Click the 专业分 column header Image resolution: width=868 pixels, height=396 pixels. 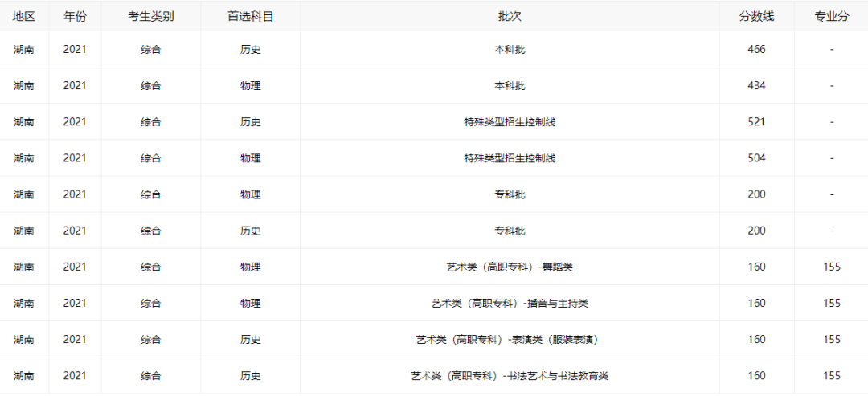831,16
